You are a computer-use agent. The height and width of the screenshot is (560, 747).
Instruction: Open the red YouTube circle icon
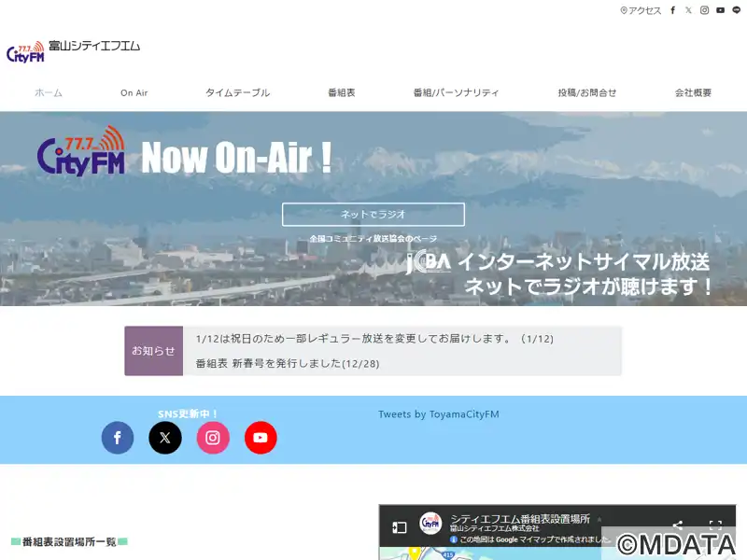tap(261, 438)
